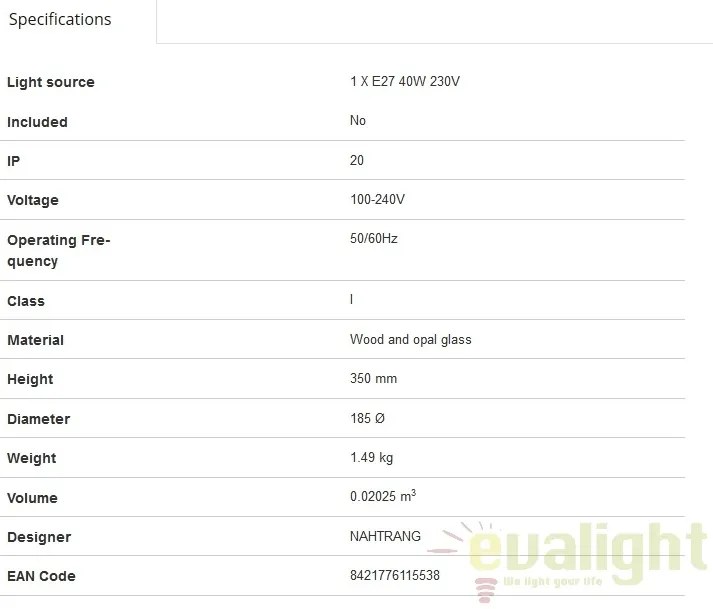Open the Specifications tab
The image size is (713, 609).
(x=60, y=19)
